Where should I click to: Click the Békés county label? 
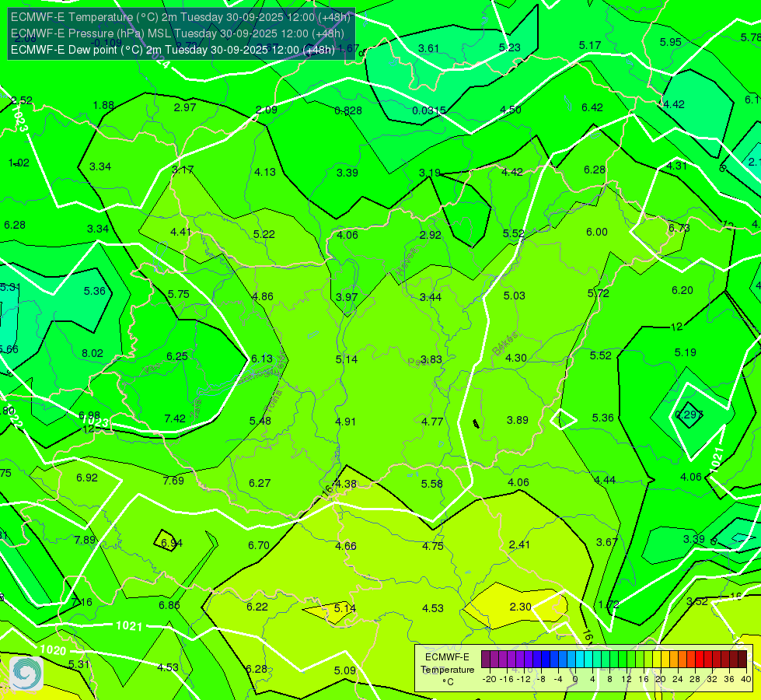point(505,344)
